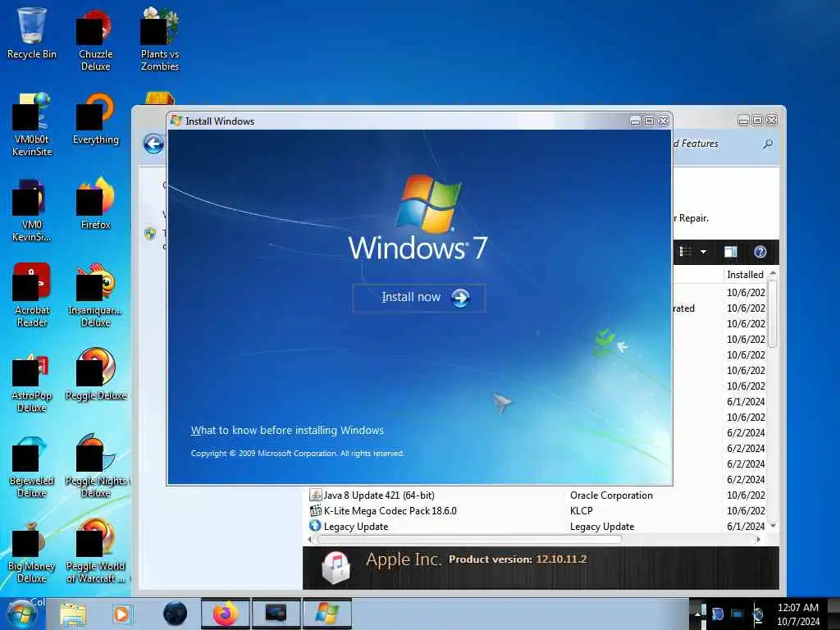
Task: Click the Install now button
Action: pos(419,298)
